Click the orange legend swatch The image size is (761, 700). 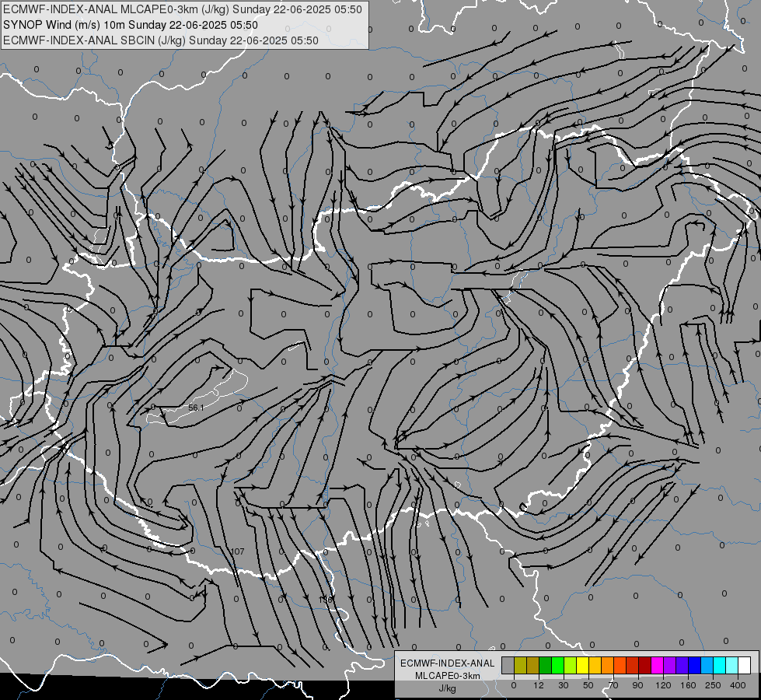point(608,665)
